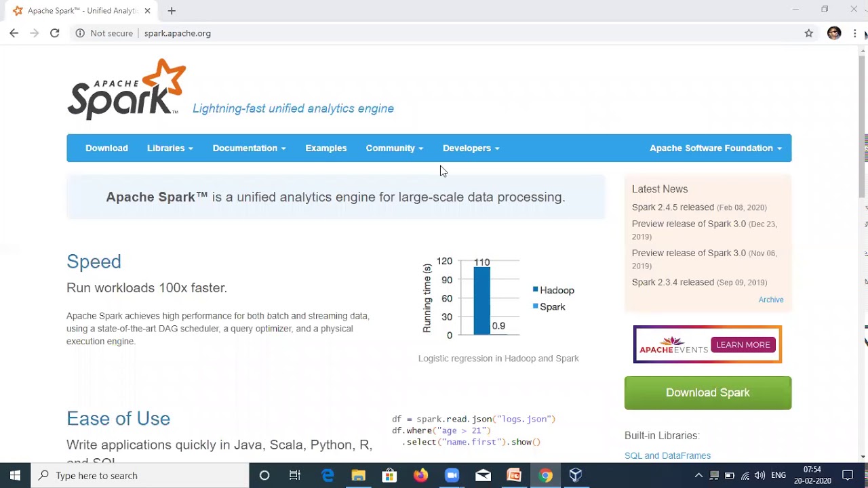The height and width of the screenshot is (488, 868).
Task: Open a new browser tab
Action: pyautogui.click(x=172, y=10)
